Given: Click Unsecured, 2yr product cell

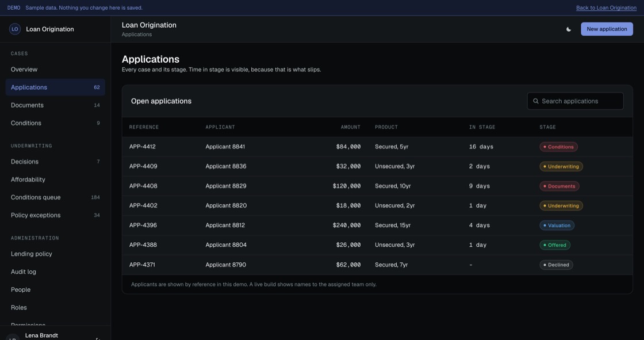Looking at the screenshot, I should coord(394,205).
